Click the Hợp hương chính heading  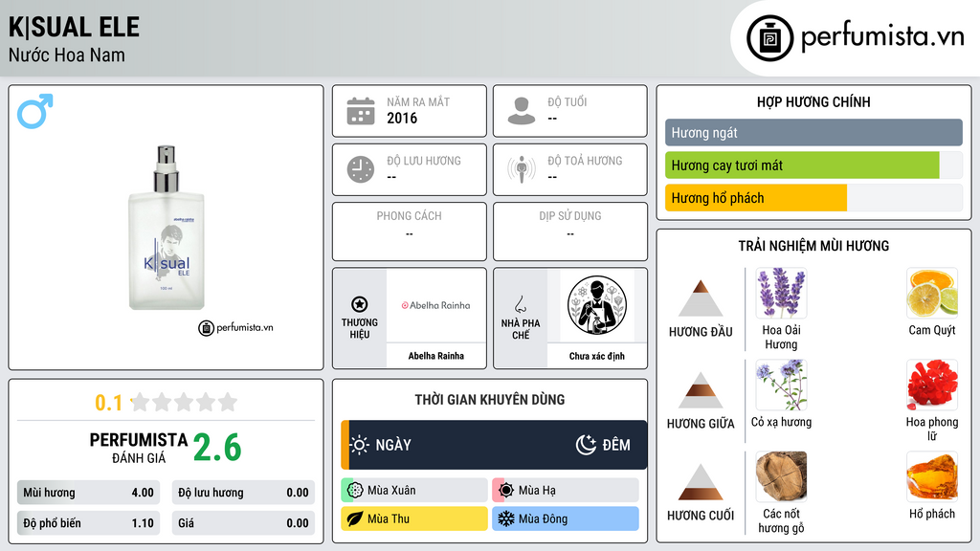[x=813, y=101]
